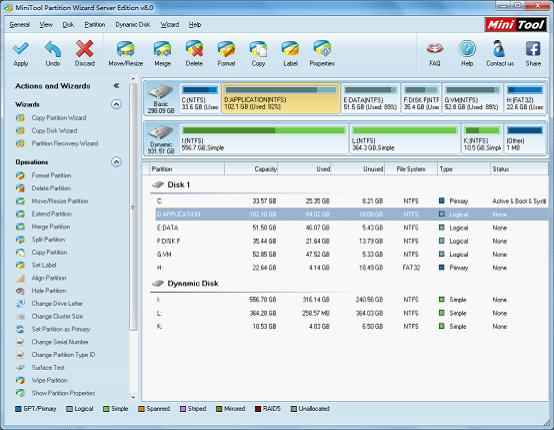Open the FAQ lifebuoy icon
Screen dimensions: 554x430
(x=435, y=49)
